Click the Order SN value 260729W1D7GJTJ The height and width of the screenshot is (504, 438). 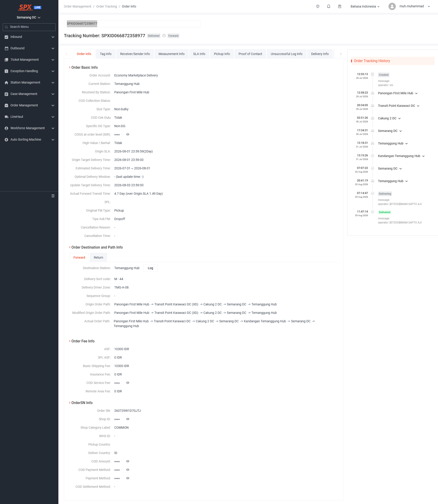(x=127, y=411)
